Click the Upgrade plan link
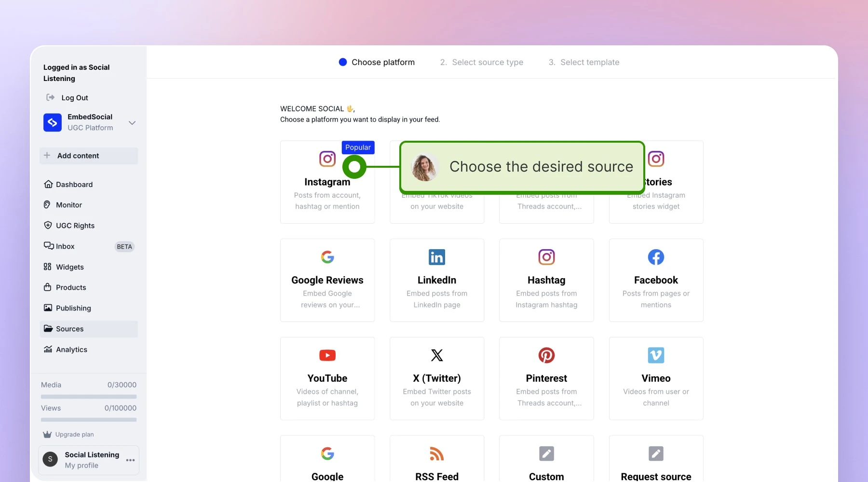The height and width of the screenshot is (482, 868). tap(68, 434)
